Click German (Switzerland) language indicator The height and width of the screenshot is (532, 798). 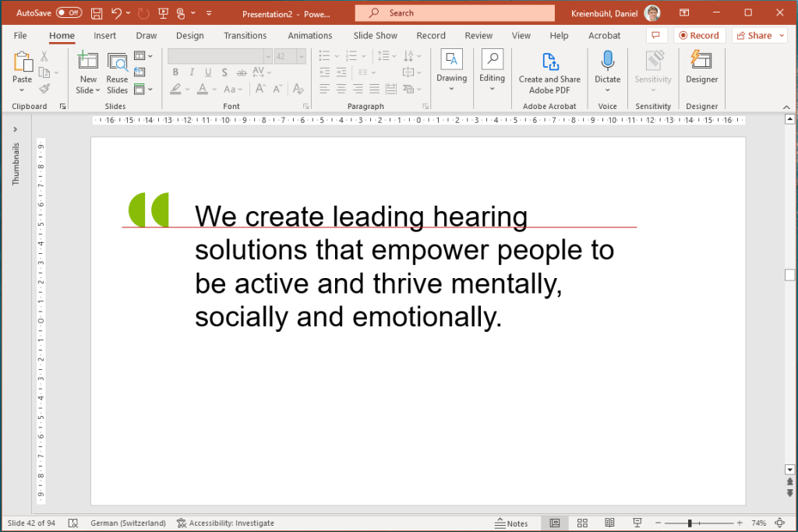coord(129,523)
